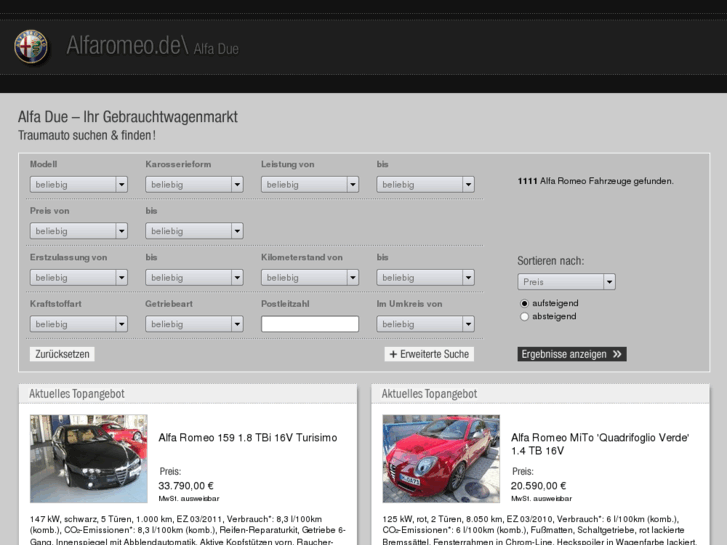727x545 pixels.
Task: Select the Preis von dropdown
Action: point(78,231)
